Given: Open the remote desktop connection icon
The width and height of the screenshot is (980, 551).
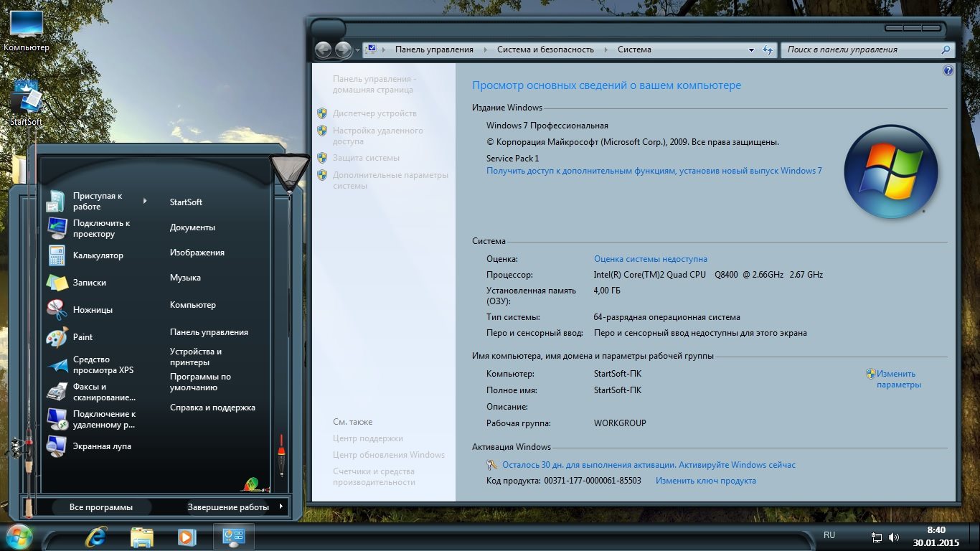Looking at the screenshot, I should click(57, 419).
